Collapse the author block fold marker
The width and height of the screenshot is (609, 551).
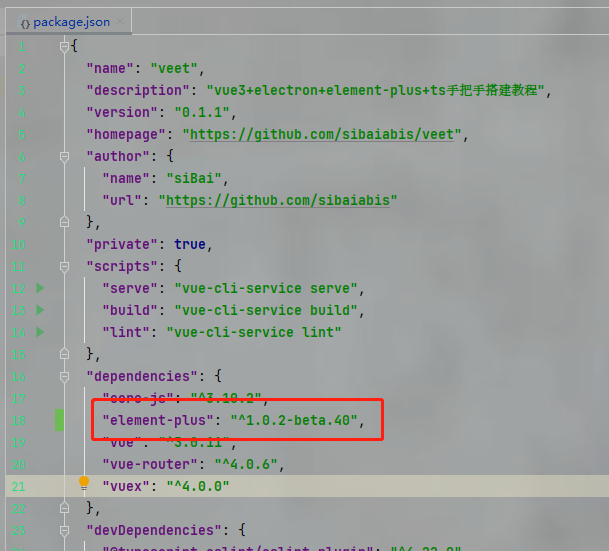click(x=64, y=157)
